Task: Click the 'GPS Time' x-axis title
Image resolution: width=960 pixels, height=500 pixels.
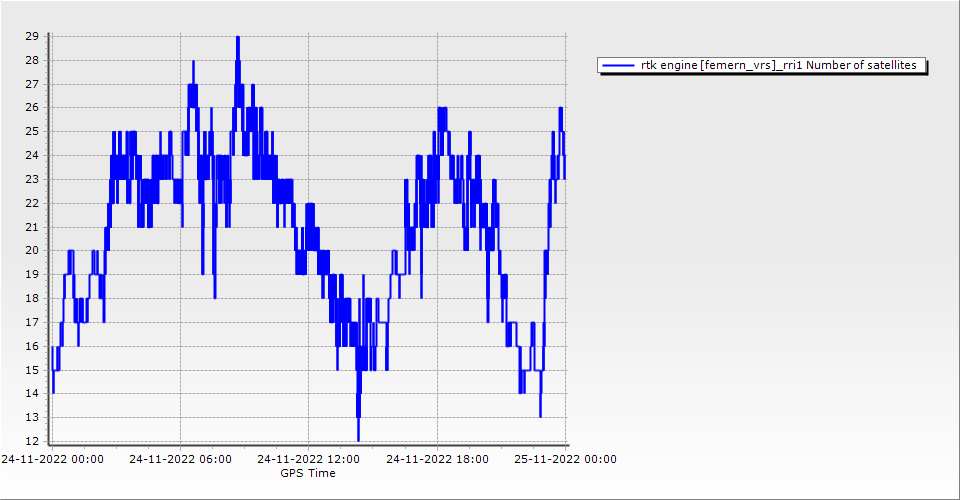Action: (308, 473)
